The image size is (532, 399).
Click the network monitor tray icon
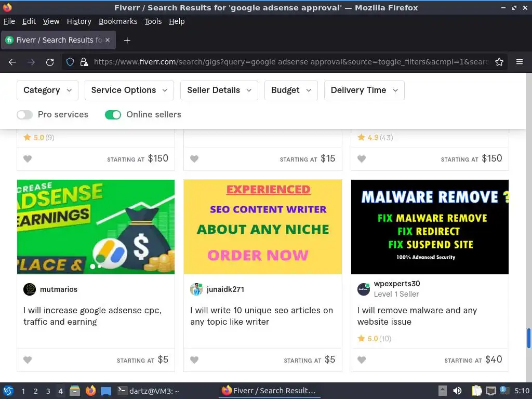490,391
